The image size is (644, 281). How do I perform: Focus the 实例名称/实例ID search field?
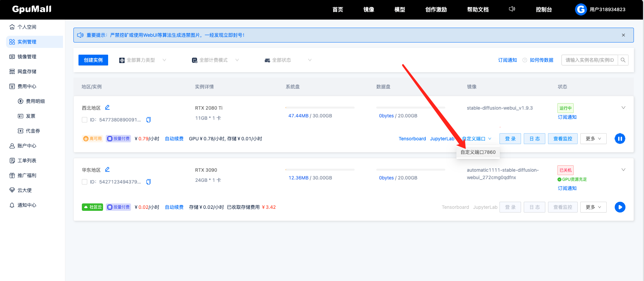point(590,60)
